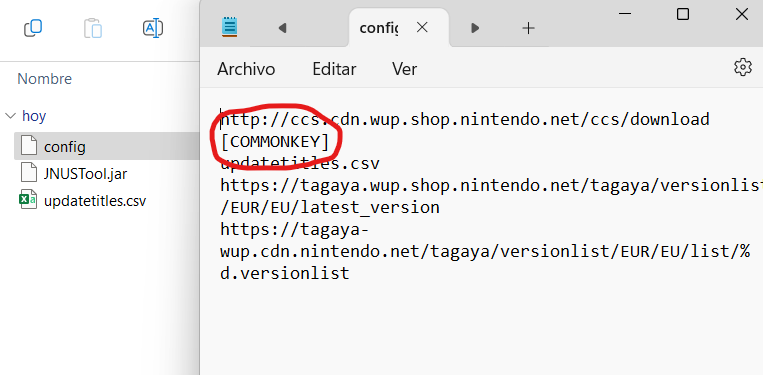Sort by the Nombre column header
Viewport: 763px width, 375px height.
point(45,79)
